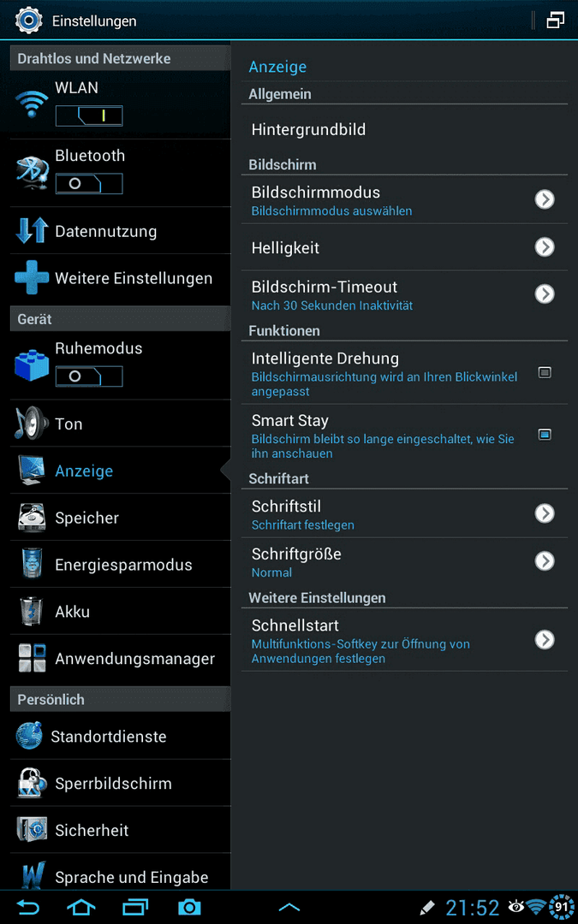This screenshot has width=578, height=924.
Task: Tap the Speicher hard drive icon
Action: tap(32, 518)
